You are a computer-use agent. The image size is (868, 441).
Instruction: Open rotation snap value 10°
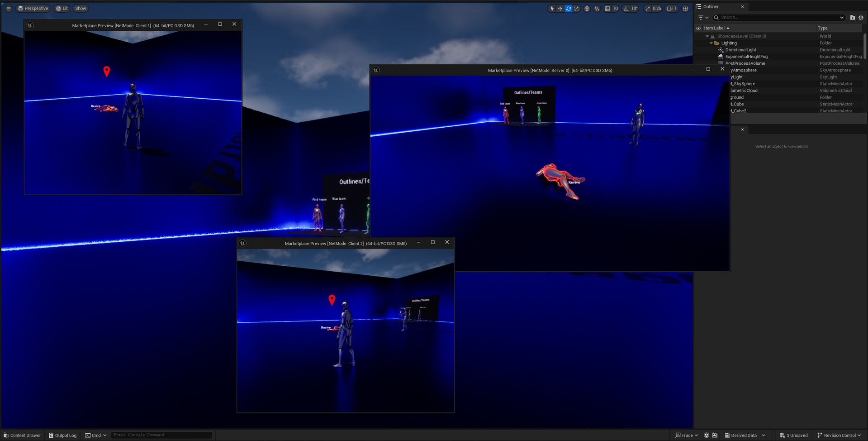tap(635, 9)
